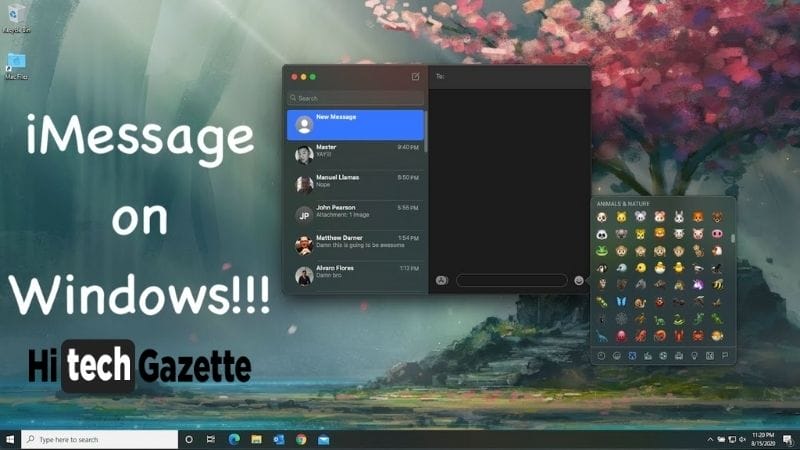Click the taskbar search box
Image resolution: width=800 pixels, height=450 pixels.
[99, 439]
